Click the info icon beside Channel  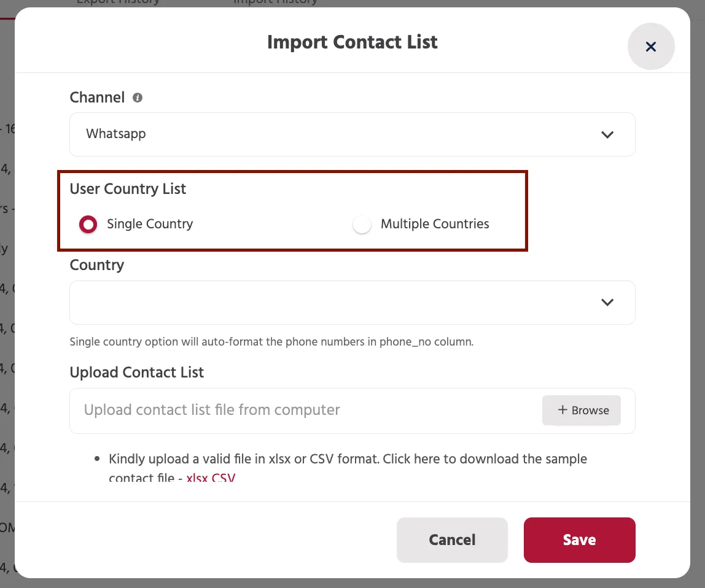(138, 98)
